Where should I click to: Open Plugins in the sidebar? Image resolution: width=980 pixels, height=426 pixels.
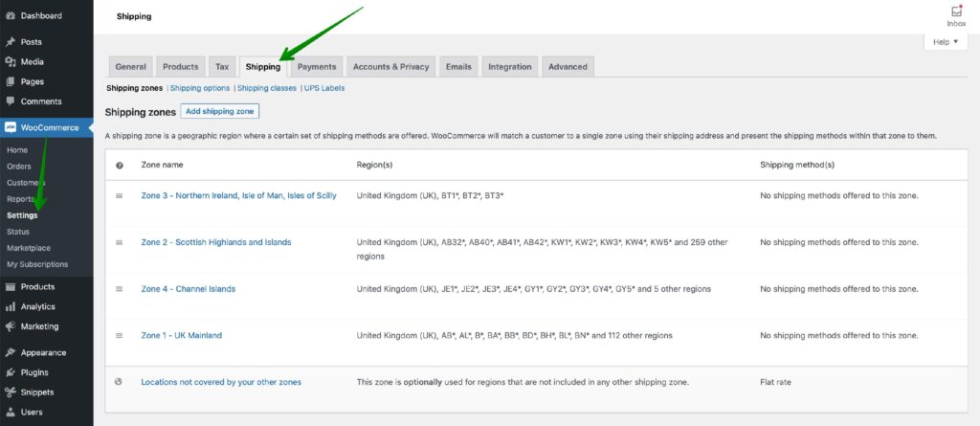pos(34,372)
